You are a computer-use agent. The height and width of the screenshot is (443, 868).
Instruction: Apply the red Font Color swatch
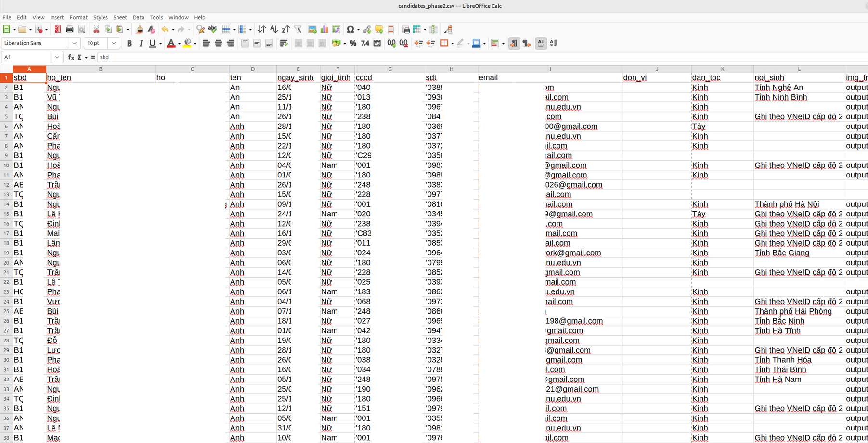171,43
